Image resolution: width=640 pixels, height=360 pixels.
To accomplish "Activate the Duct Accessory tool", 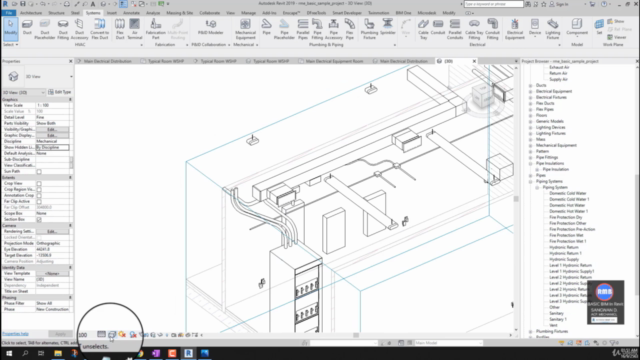I will 80,29.
